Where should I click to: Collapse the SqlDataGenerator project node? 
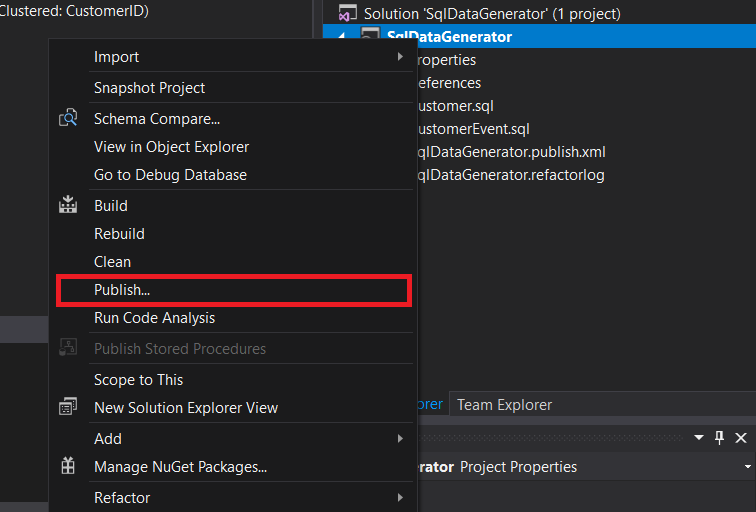[342, 37]
